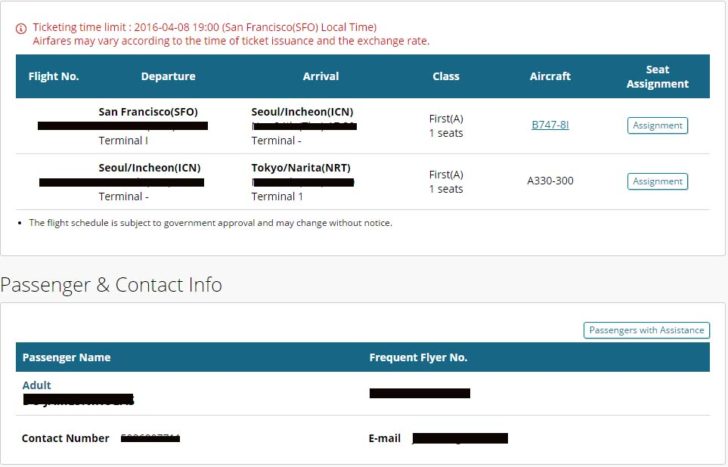This screenshot has height=467, width=728.
Task: Click the Departure column header
Action: pyautogui.click(x=168, y=76)
